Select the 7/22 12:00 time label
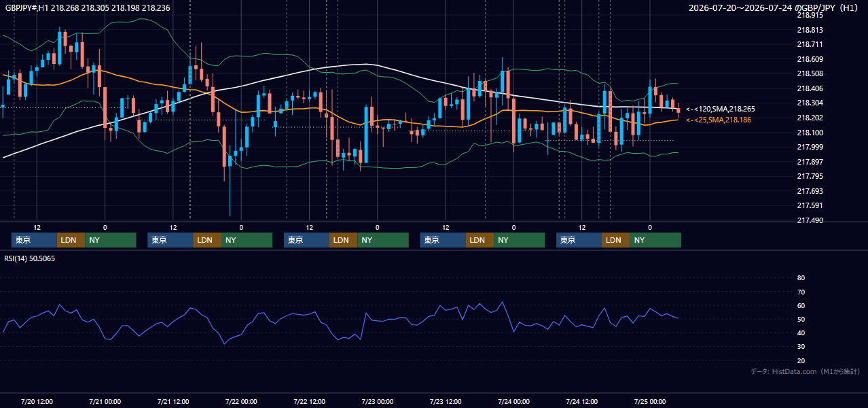 point(310,401)
